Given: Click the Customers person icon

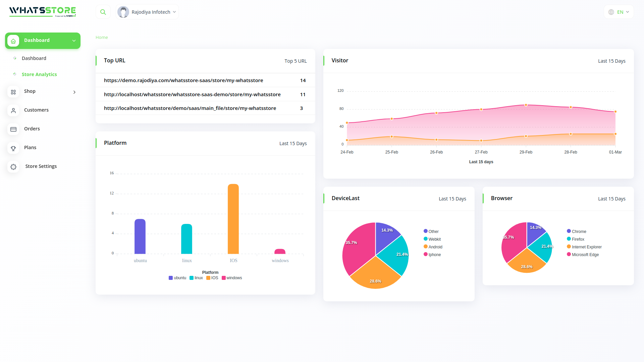Looking at the screenshot, I should click(13, 111).
